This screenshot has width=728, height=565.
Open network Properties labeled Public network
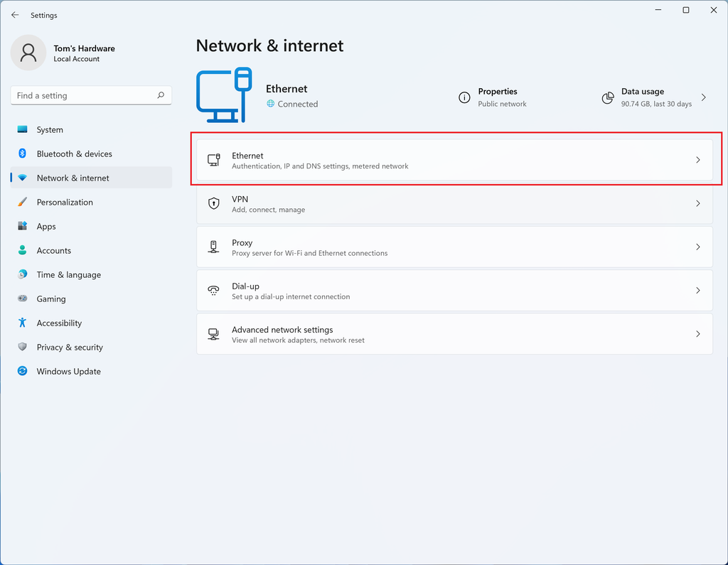click(x=498, y=97)
